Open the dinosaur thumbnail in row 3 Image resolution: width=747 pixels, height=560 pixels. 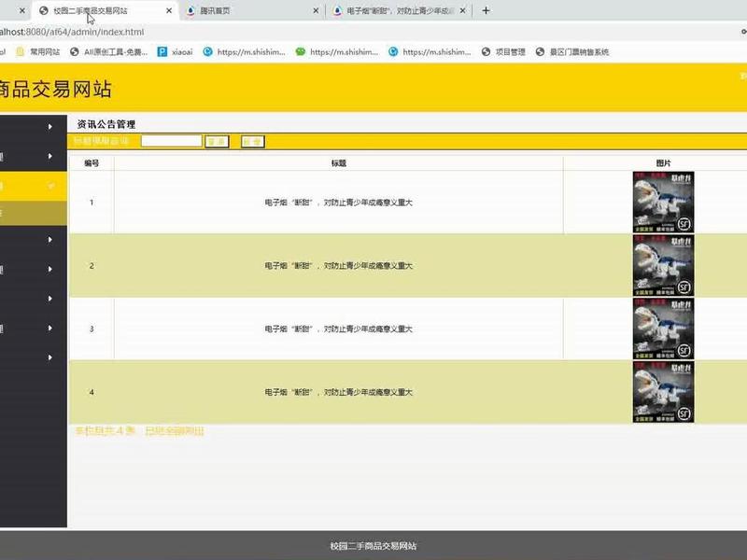point(663,329)
